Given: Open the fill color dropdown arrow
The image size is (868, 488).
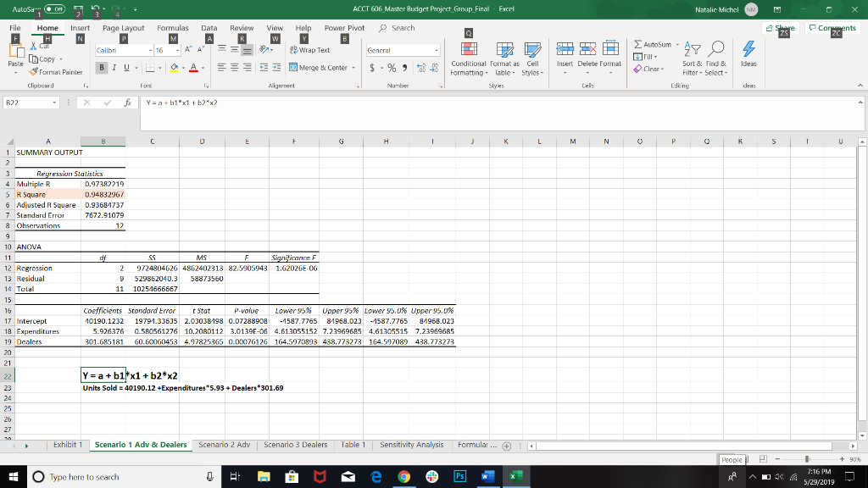Looking at the screenshot, I should click(x=183, y=68).
